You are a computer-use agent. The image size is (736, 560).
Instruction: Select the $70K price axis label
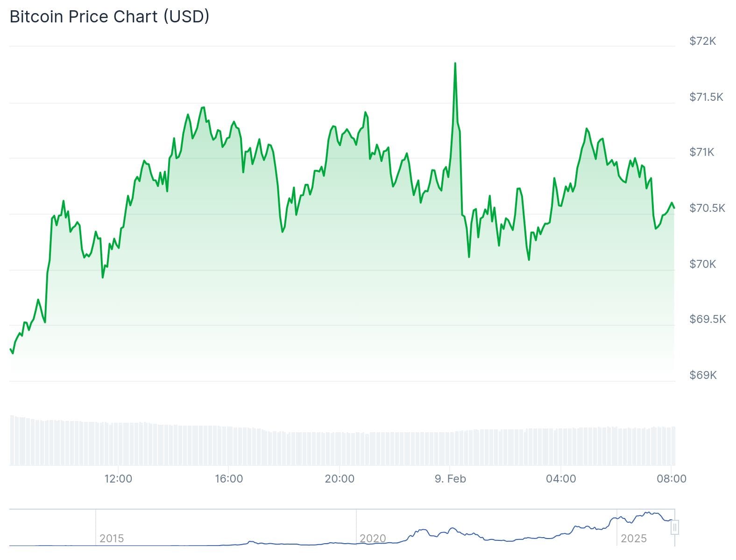[702, 264]
